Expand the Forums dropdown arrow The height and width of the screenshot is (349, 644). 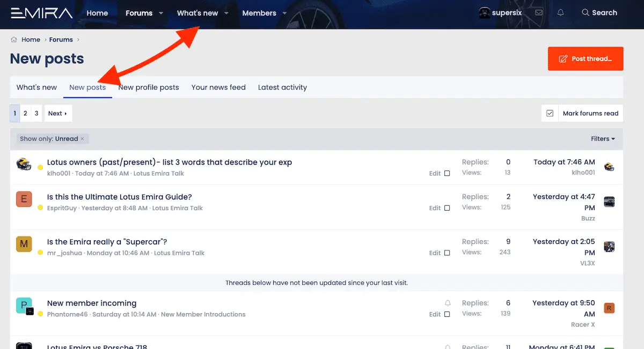click(x=160, y=13)
